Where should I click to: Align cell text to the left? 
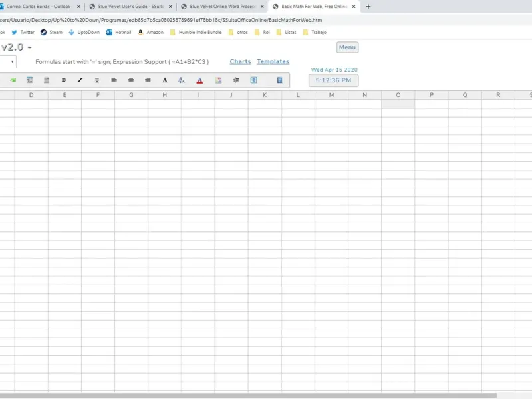pos(114,80)
